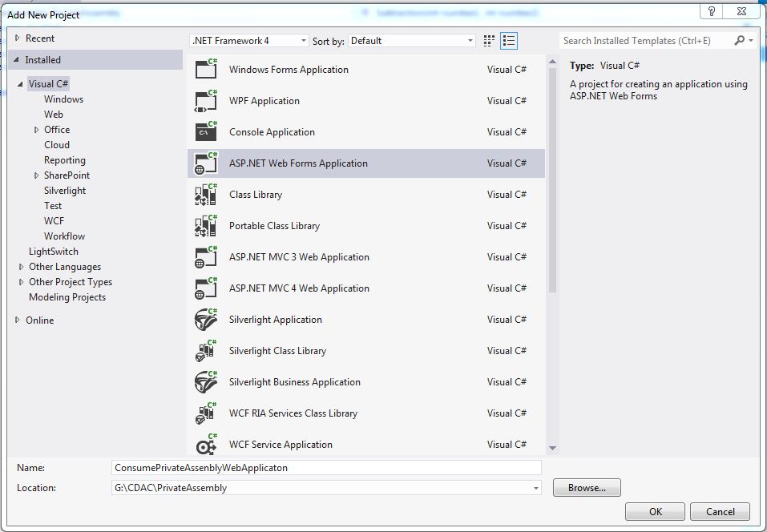The image size is (767, 532).
Task: Click the Silverlight Application template icon
Action: pos(206,320)
